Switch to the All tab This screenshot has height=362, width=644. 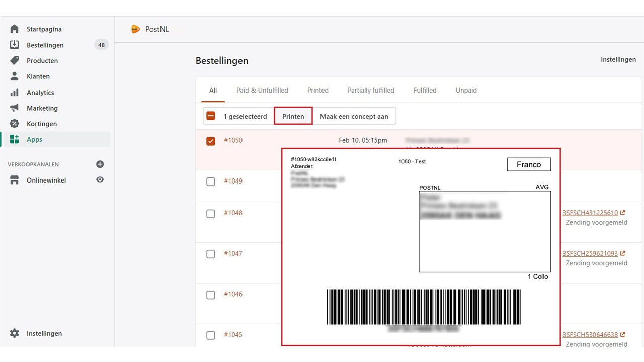click(x=213, y=90)
